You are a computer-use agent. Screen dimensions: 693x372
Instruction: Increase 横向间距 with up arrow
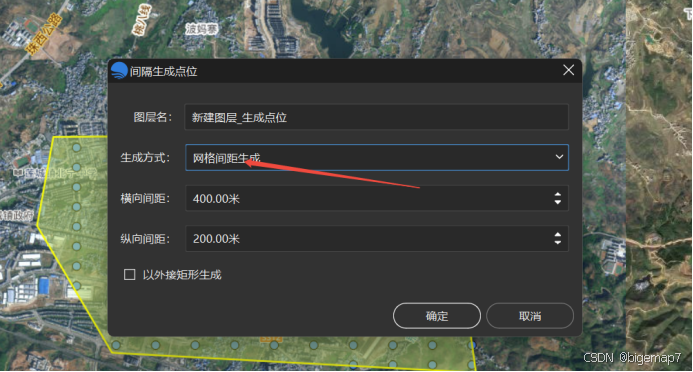[558, 194]
